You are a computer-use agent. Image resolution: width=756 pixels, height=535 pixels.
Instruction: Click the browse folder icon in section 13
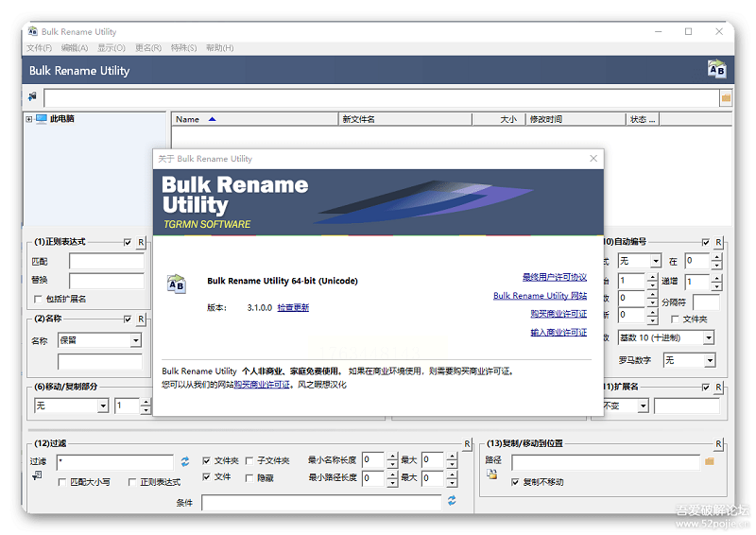coord(709,461)
